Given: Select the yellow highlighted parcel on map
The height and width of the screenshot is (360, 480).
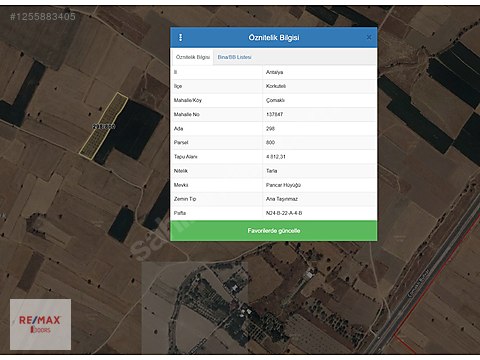Looking at the screenshot, I should 104,125.
